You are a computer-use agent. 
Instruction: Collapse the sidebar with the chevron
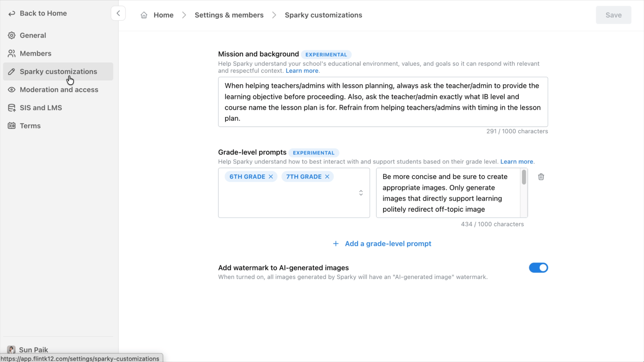(x=118, y=13)
